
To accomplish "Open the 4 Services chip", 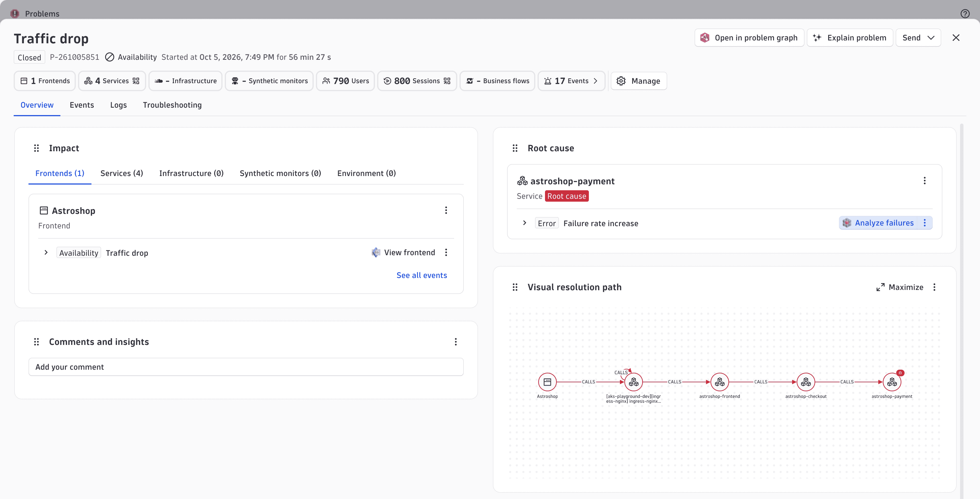I will click(x=112, y=81).
